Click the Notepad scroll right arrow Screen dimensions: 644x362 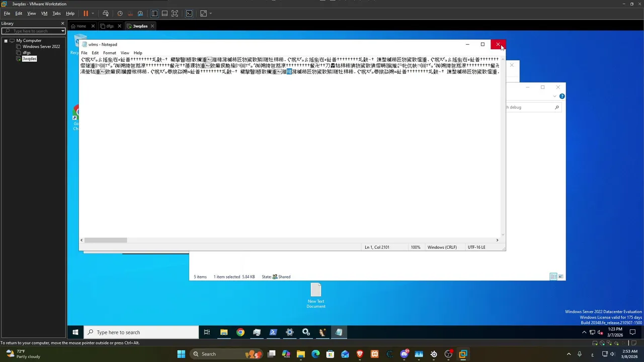click(x=497, y=240)
